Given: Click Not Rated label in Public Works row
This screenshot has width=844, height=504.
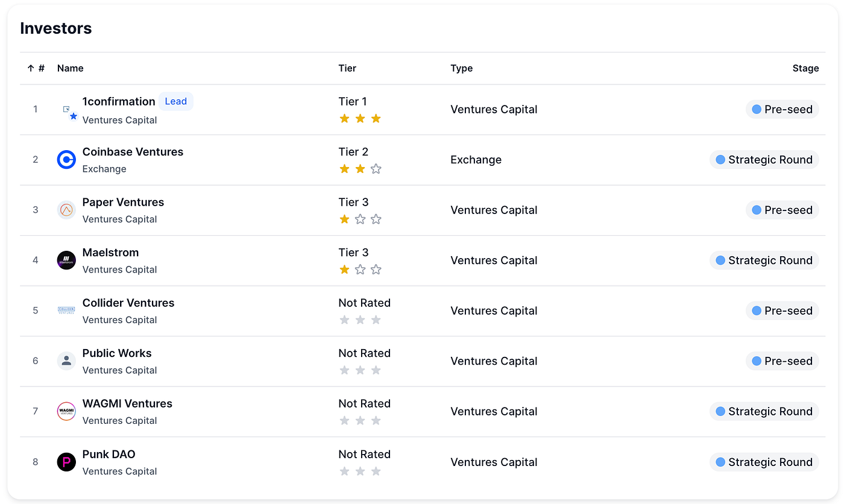Looking at the screenshot, I should [x=365, y=353].
